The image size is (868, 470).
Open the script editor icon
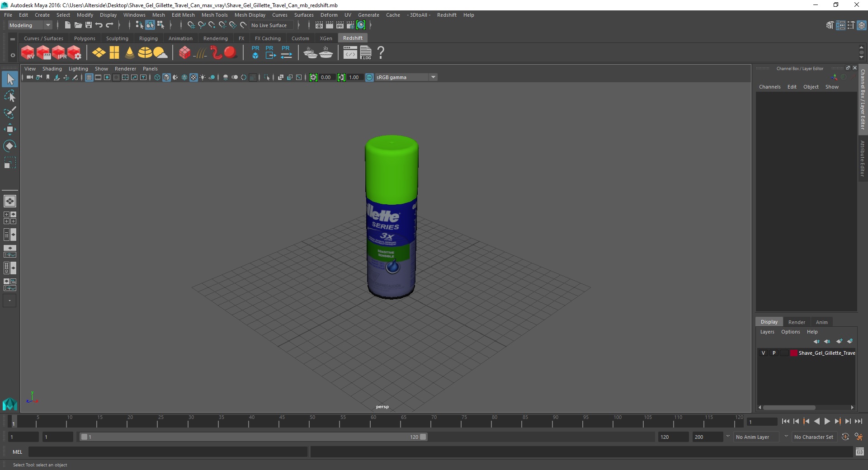point(860,451)
